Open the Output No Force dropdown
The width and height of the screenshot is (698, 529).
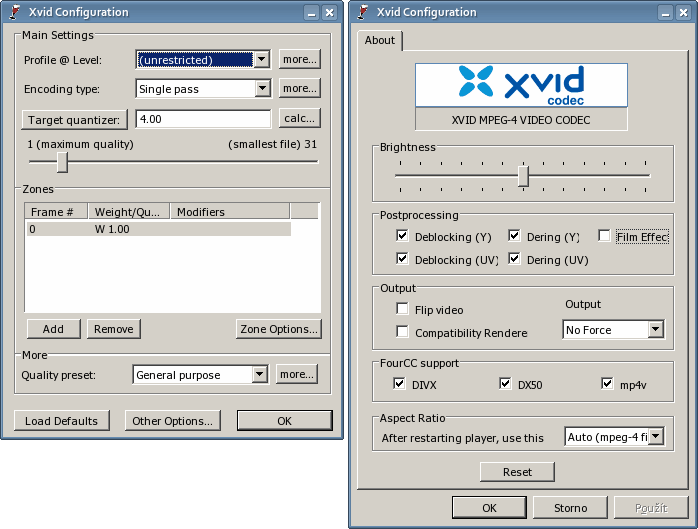point(656,330)
